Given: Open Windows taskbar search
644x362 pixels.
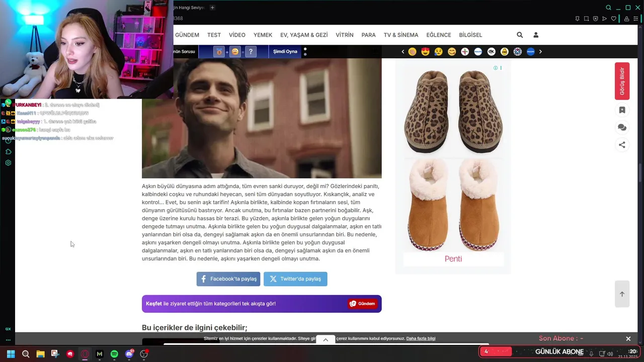Looking at the screenshot, I should [26, 354].
